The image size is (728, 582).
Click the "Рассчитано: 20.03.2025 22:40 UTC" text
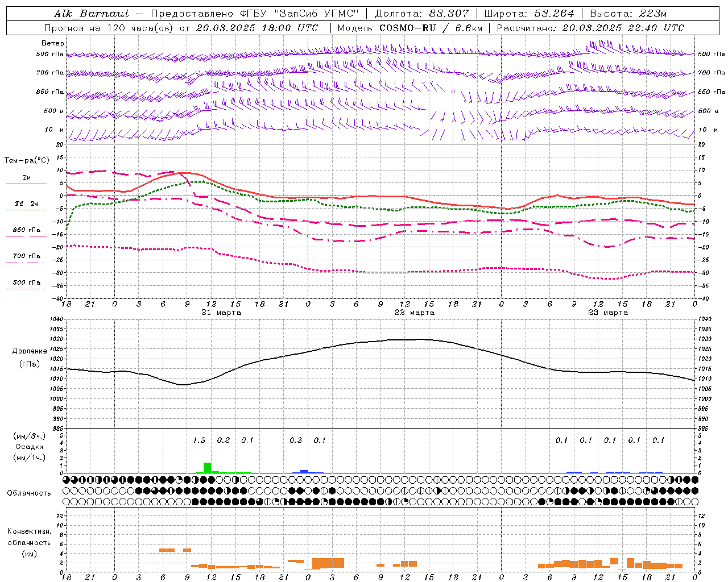[590, 28]
